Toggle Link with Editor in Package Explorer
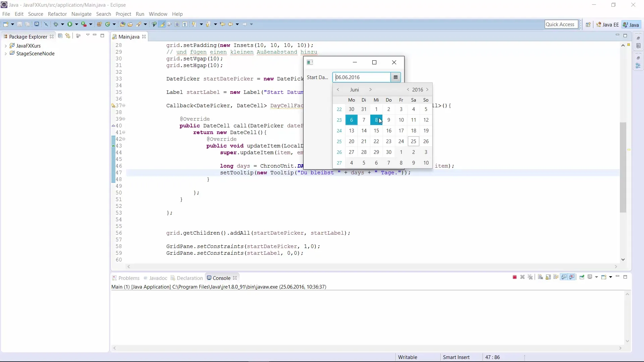The image size is (644, 362). click(68, 36)
